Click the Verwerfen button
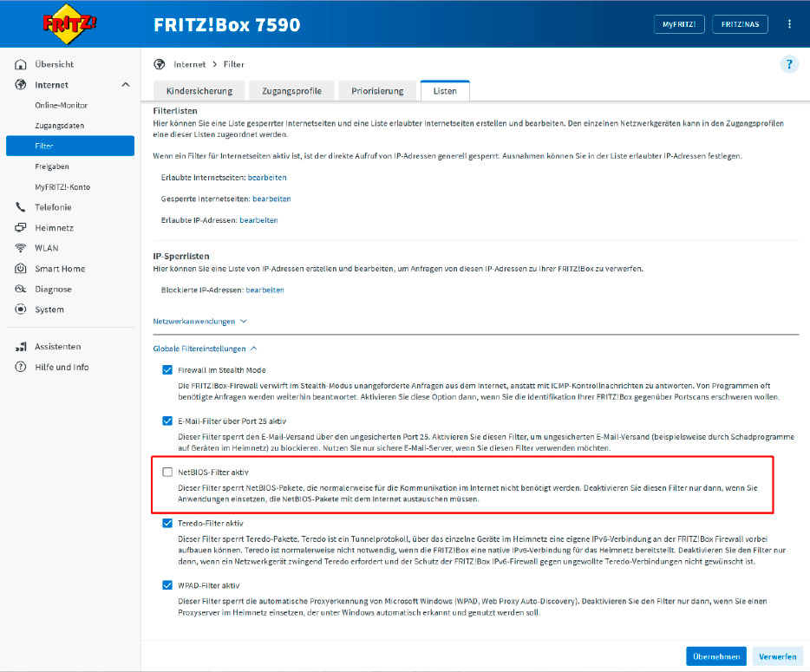This screenshot has height=672, width=810. pyautogui.click(x=777, y=656)
